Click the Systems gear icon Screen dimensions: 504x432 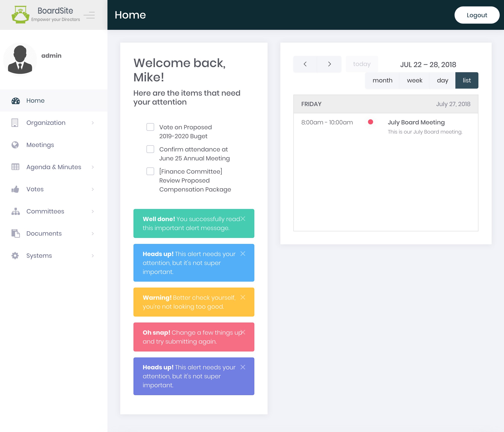click(x=15, y=256)
